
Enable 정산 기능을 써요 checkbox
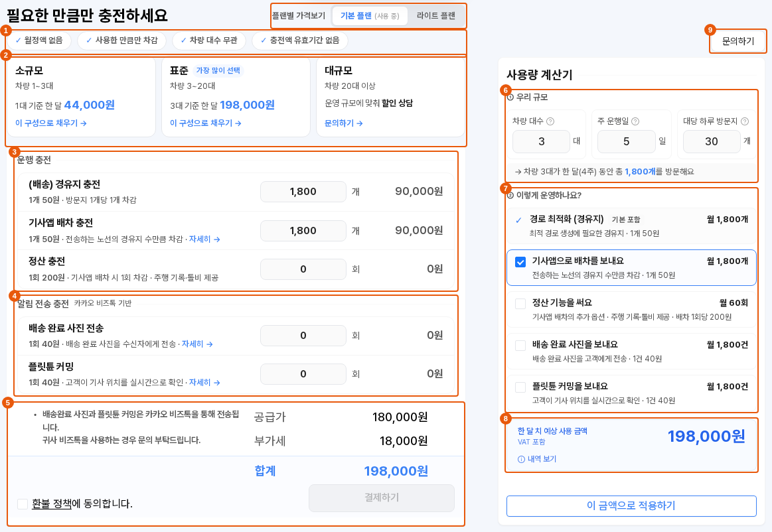click(520, 304)
